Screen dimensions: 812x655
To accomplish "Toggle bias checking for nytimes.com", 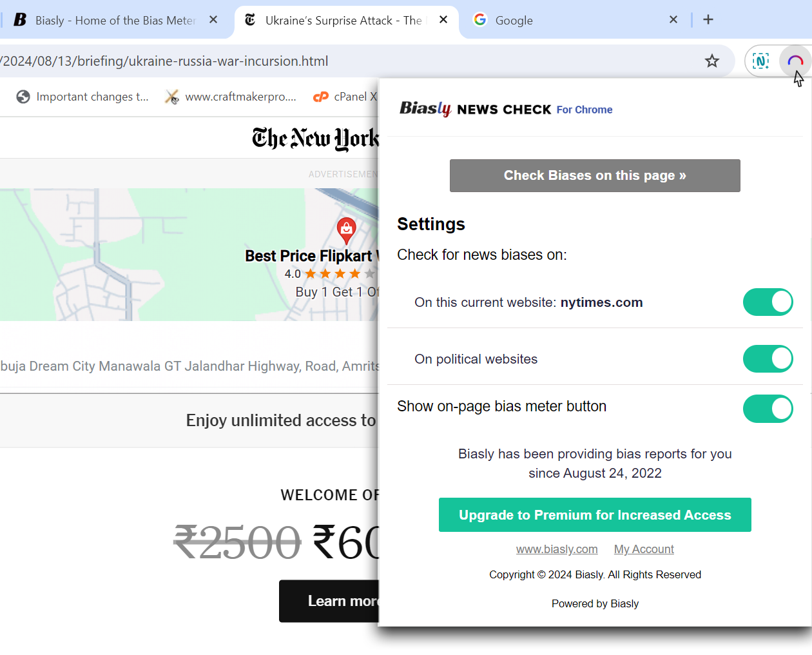I will [768, 302].
